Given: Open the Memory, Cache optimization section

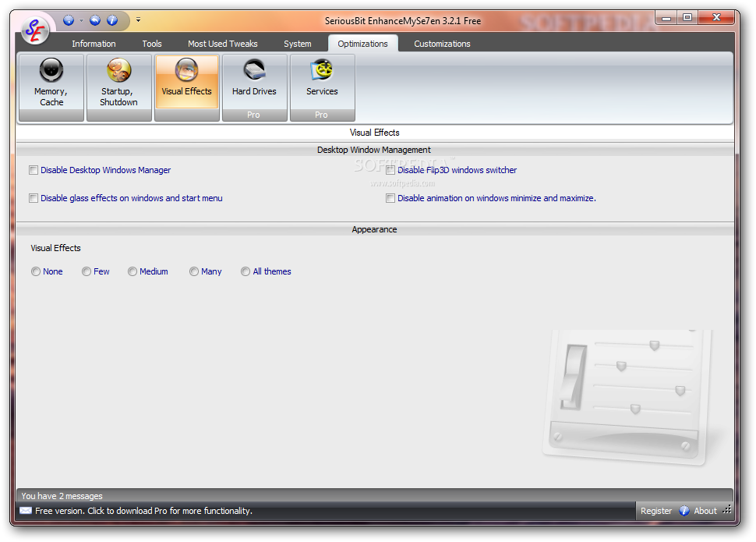Looking at the screenshot, I should [x=51, y=87].
